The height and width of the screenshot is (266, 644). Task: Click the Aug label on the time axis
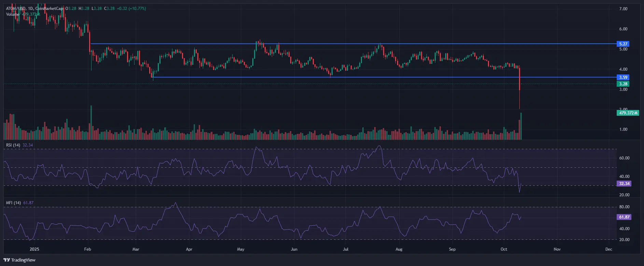click(x=399, y=249)
